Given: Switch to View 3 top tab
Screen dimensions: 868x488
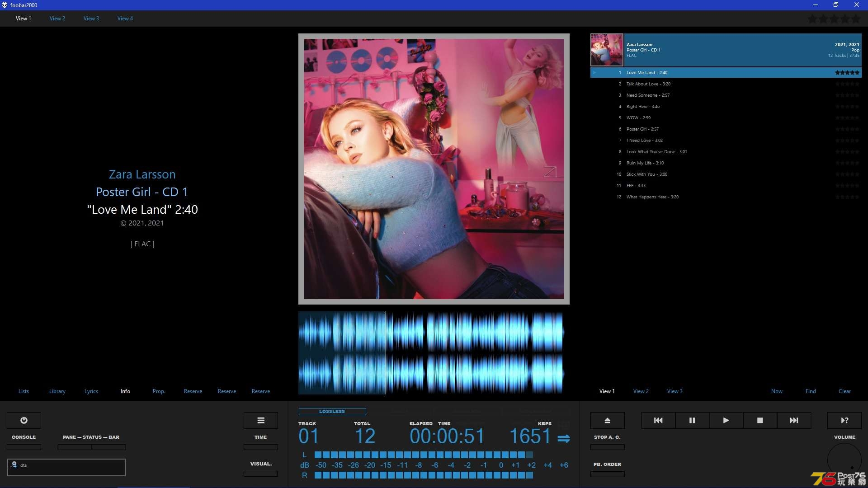Looking at the screenshot, I should click(91, 19).
